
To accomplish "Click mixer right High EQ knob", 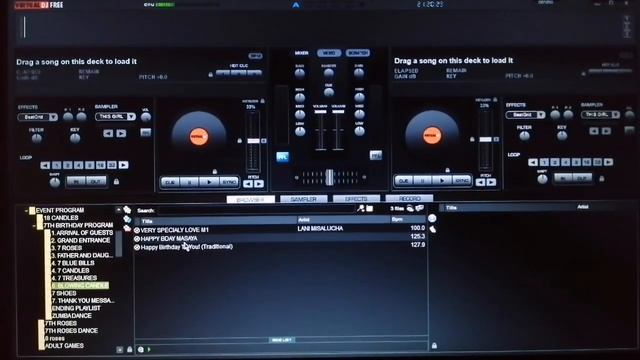I will pos(359,98).
